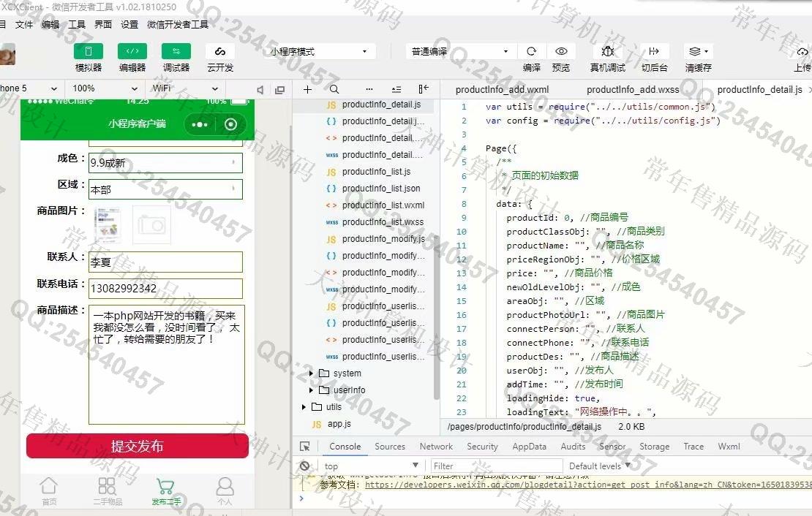Toggle the Debugger panel button
Screen dimensions: 812x516
click(x=176, y=52)
